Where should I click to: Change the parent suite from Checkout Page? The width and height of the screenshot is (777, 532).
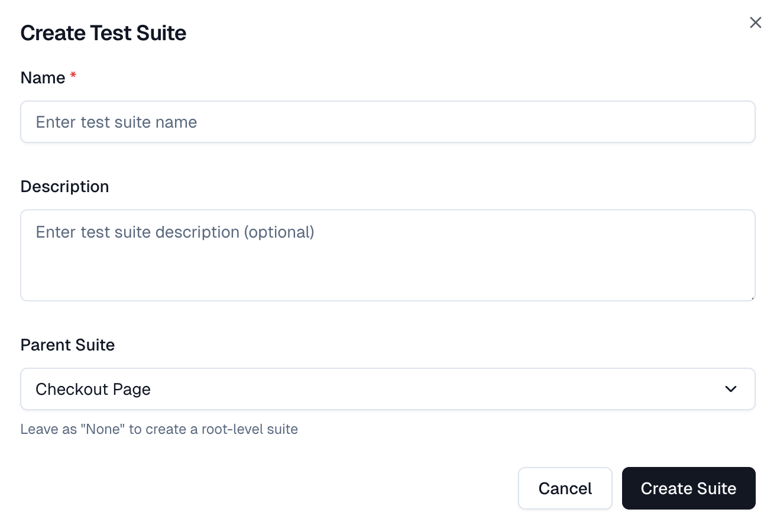click(x=388, y=389)
